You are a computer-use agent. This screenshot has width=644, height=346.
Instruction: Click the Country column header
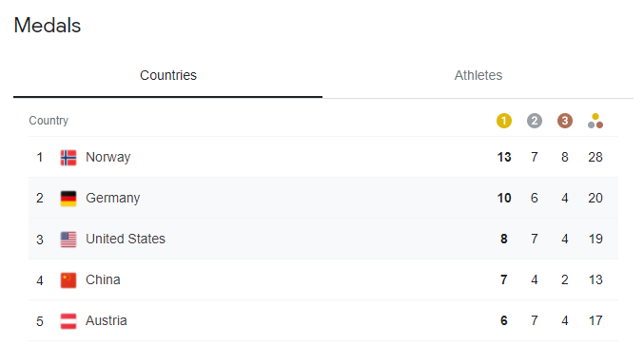[x=49, y=121]
